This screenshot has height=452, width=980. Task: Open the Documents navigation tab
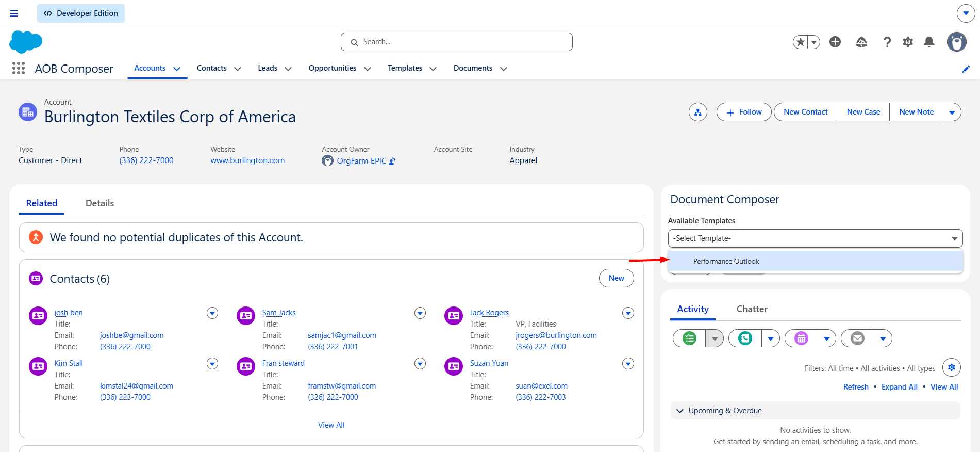(x=473, y=68)
